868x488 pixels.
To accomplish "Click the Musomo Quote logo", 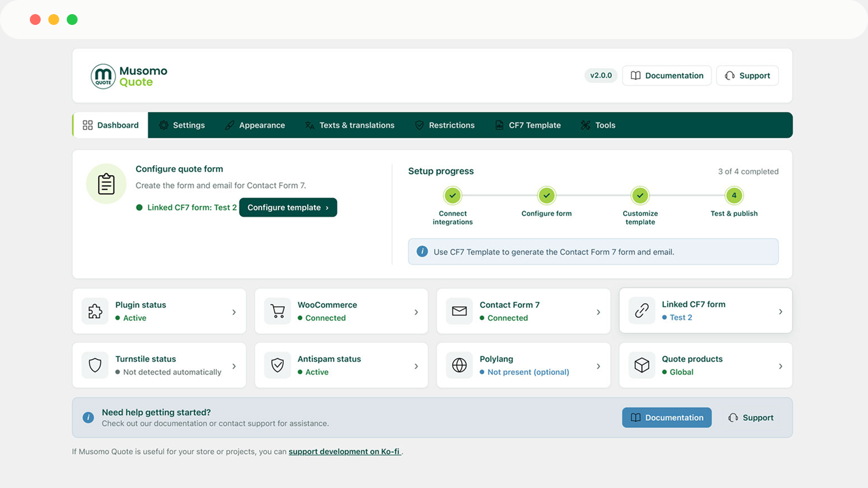I will coord(129,76).
